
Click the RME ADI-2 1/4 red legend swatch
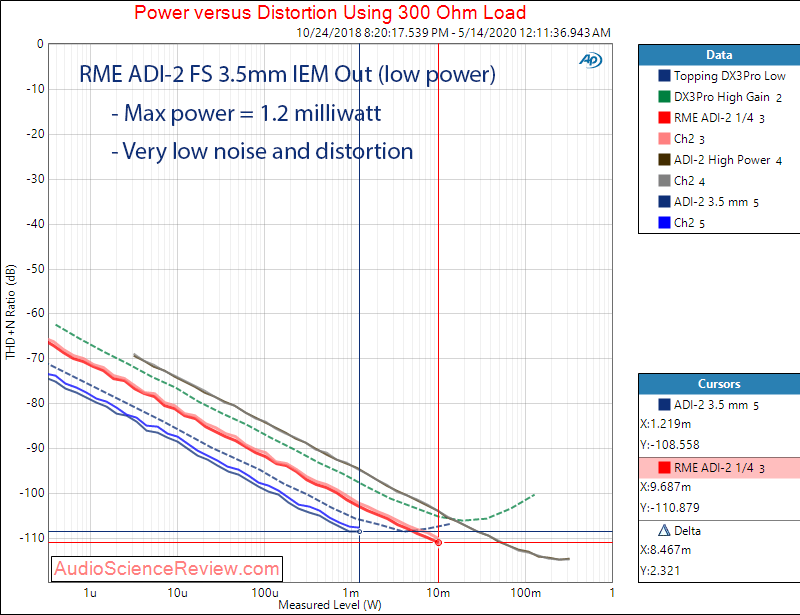click(664, 118)
